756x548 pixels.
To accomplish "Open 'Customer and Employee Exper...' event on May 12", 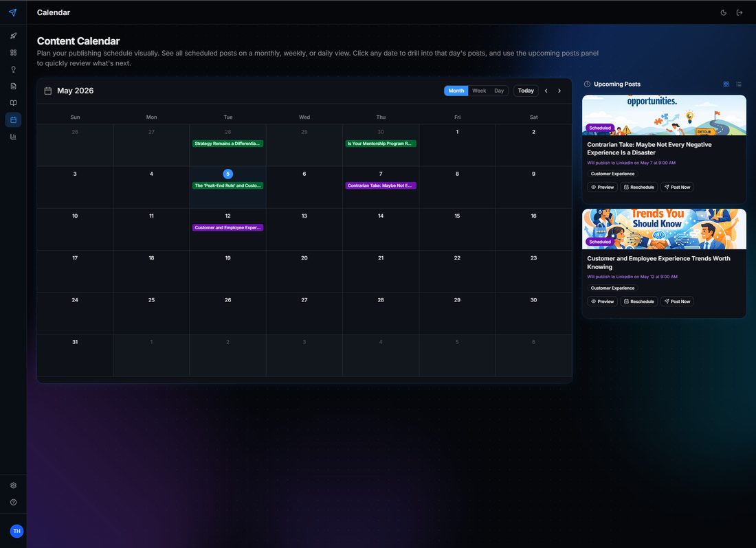I will point(227,228).
